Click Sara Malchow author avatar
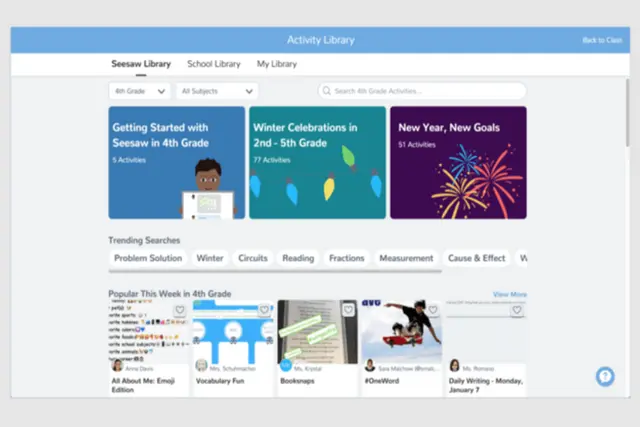The width and height of the screenshot is (640, 427). 370,365
